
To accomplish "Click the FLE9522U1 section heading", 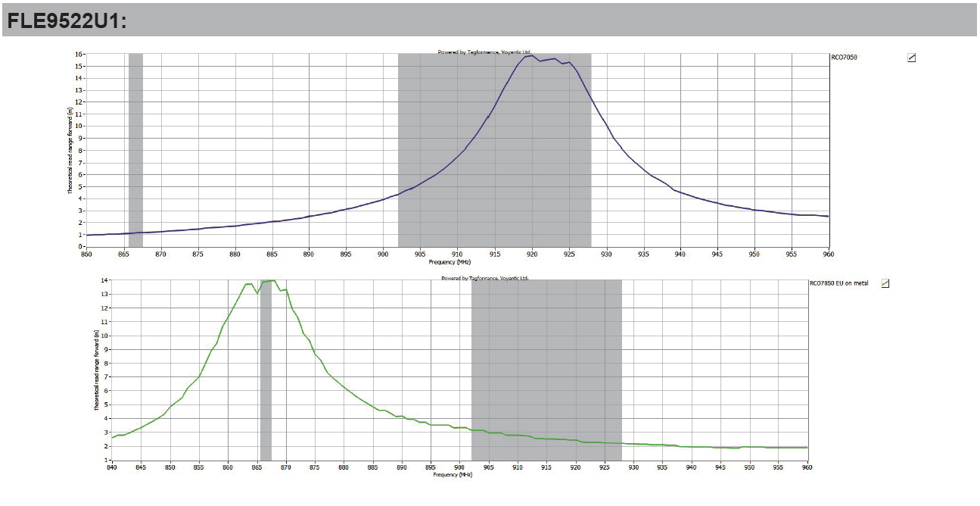I will [x=67, y=22].
